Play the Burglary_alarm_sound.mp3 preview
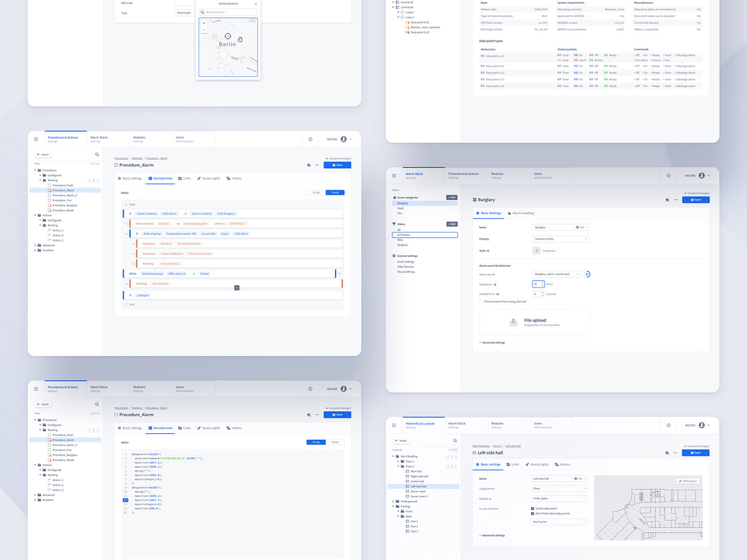Image resolution: width=747 pixels, height=560 pixels. [x=588, y=274]
